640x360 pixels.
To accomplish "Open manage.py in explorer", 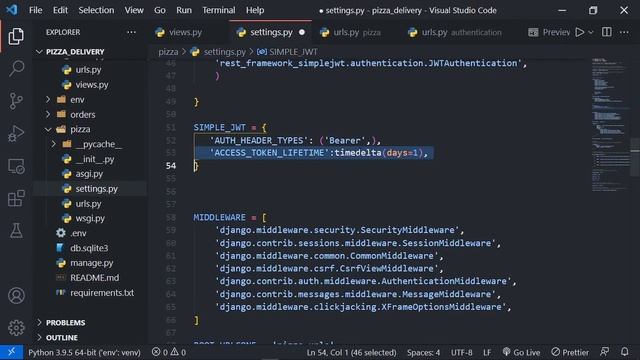I will click(x=91, y=263).
